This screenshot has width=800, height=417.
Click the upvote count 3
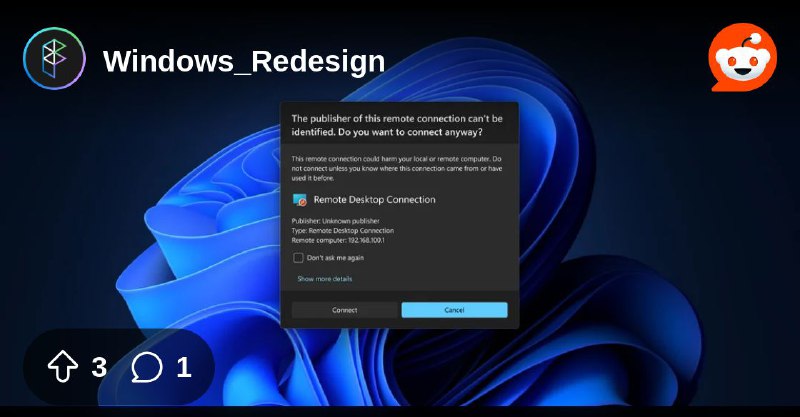99,367
